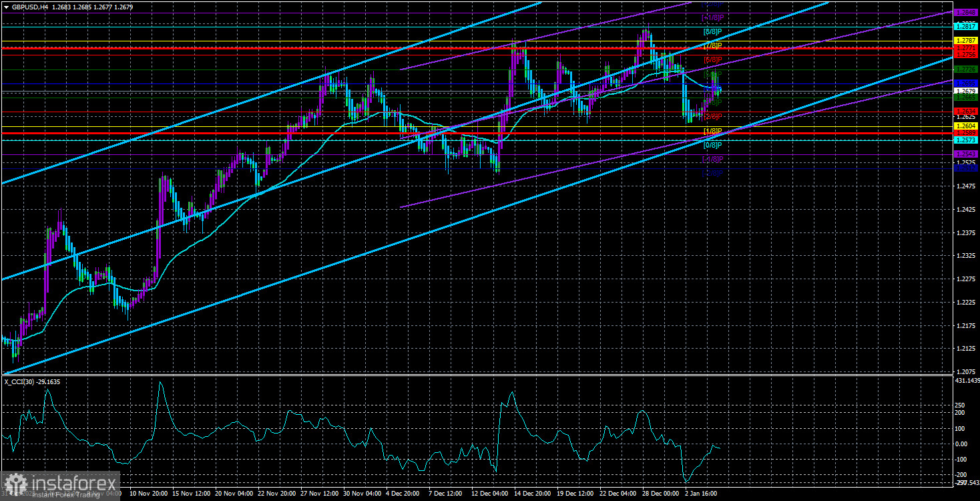980x501 pixels.
Task: Open the chart menu triangle beside GBPUSD,H4
Action: pyautogui.click(x=5, y=8)
